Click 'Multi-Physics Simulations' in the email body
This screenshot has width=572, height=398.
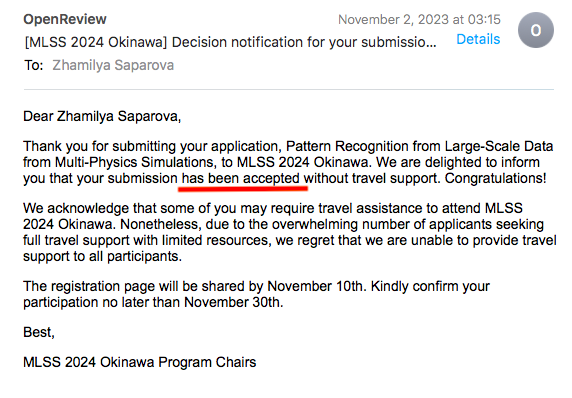[x=134, y=162]
